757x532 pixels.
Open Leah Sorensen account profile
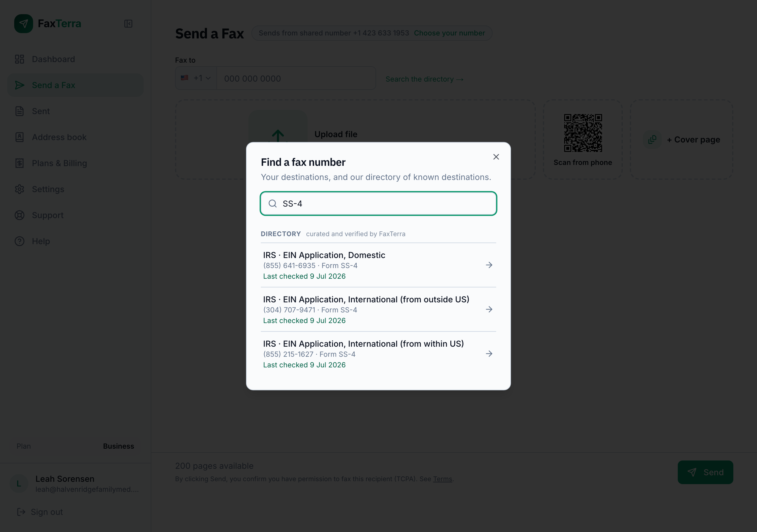click(x=75, y=484)
